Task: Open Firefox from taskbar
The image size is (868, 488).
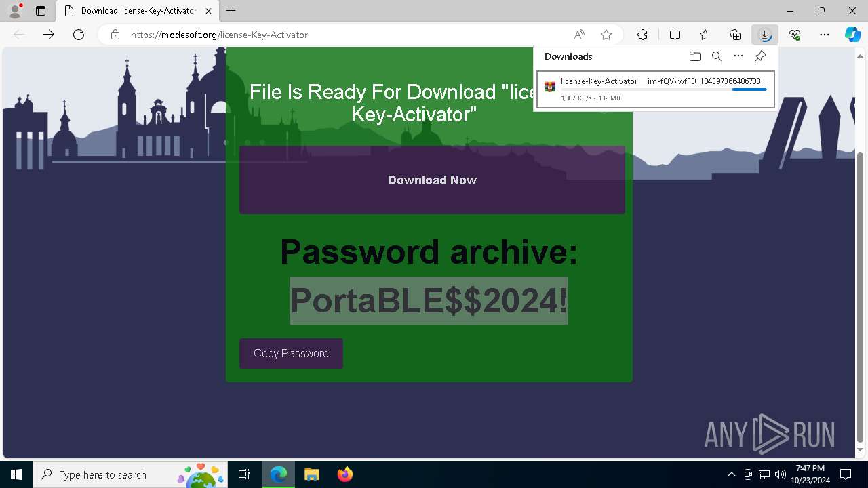Action: 344,474
